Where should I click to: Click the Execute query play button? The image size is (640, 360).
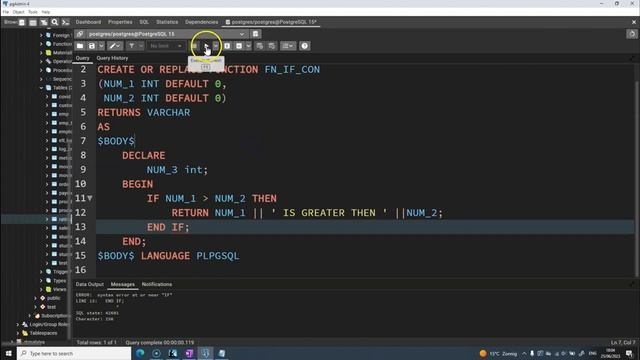click(206, 46)
